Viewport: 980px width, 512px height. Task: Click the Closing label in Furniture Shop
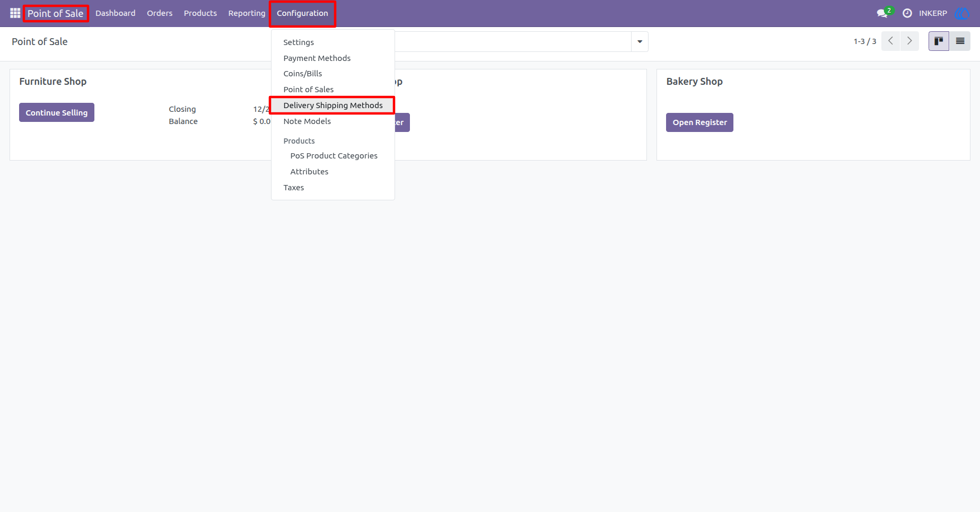pos(182,109)
